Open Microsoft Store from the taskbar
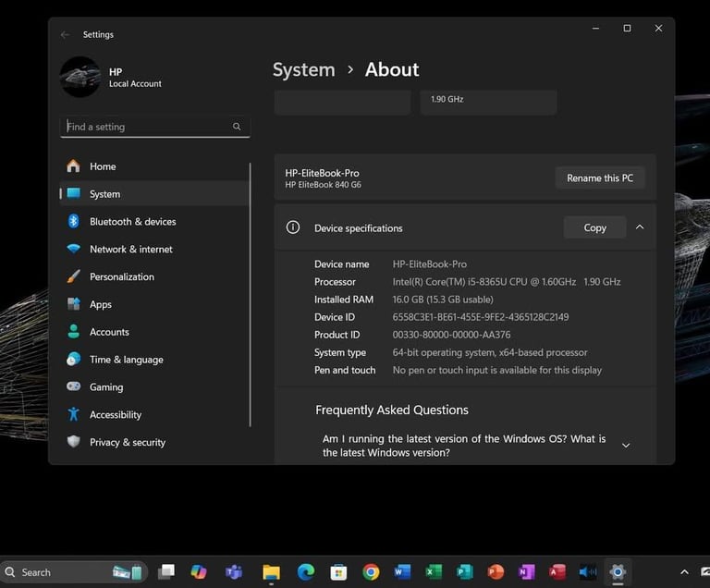710x588 pixels. [x=338, y=571]
